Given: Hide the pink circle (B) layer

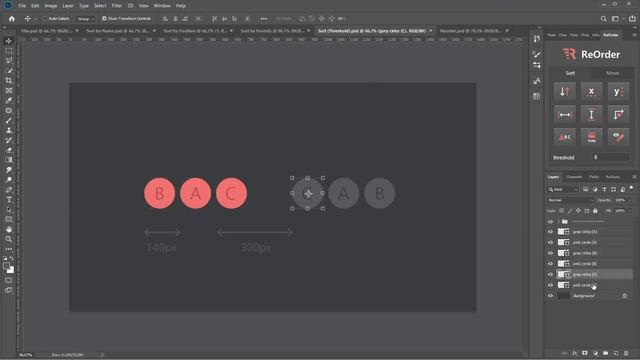Looking at the screenshot, I should point(550,264).
